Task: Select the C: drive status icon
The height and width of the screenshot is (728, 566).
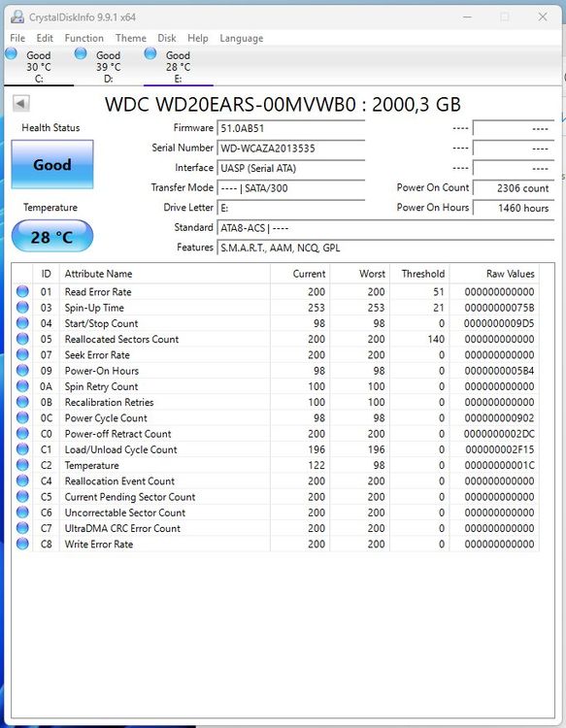Action: [11, 53]
